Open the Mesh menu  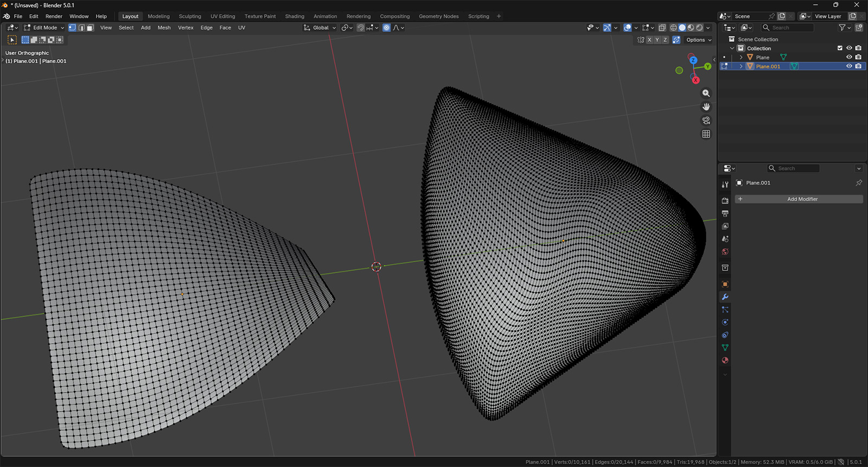click(164, 28)
